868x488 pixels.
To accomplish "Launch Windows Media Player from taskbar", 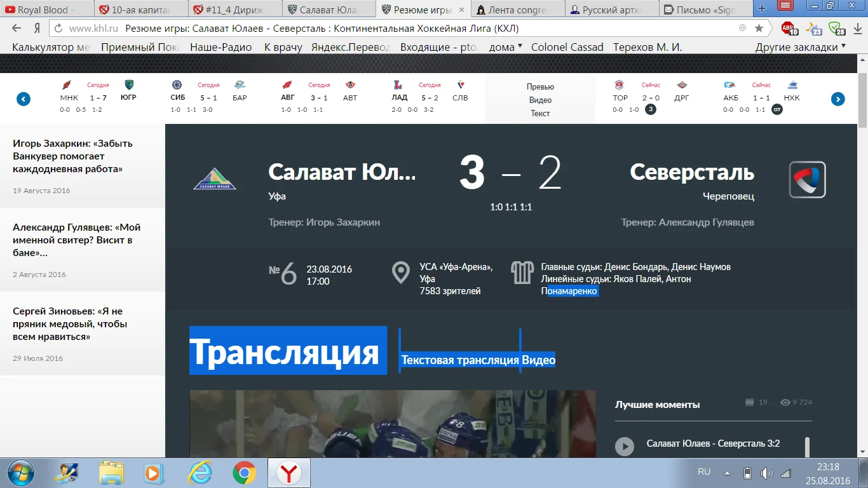I will tap(153, 473).
